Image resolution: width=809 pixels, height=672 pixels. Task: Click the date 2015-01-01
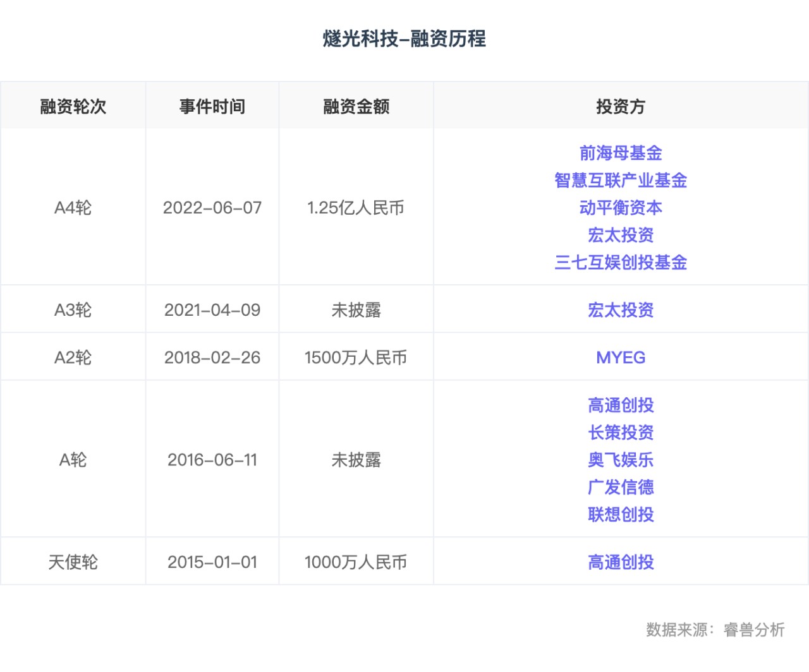tap(212, 562)
